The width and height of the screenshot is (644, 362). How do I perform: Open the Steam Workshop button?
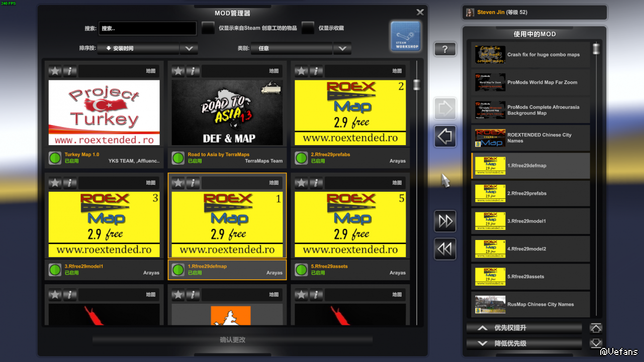click(405, 36)
